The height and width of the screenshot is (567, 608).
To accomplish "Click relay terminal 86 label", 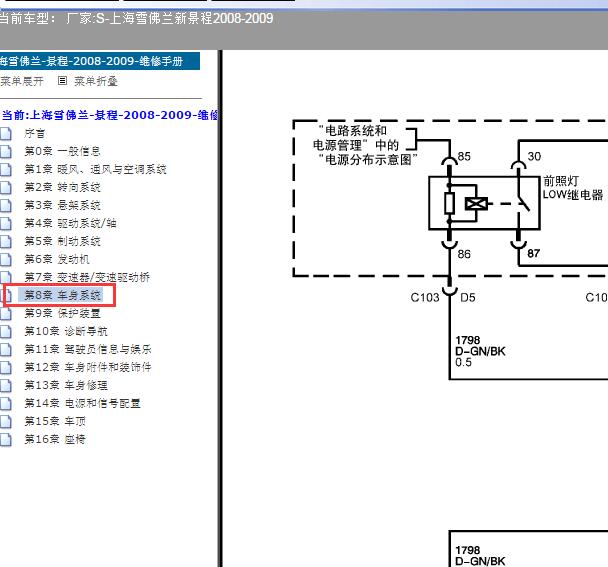I will (464, 254).
